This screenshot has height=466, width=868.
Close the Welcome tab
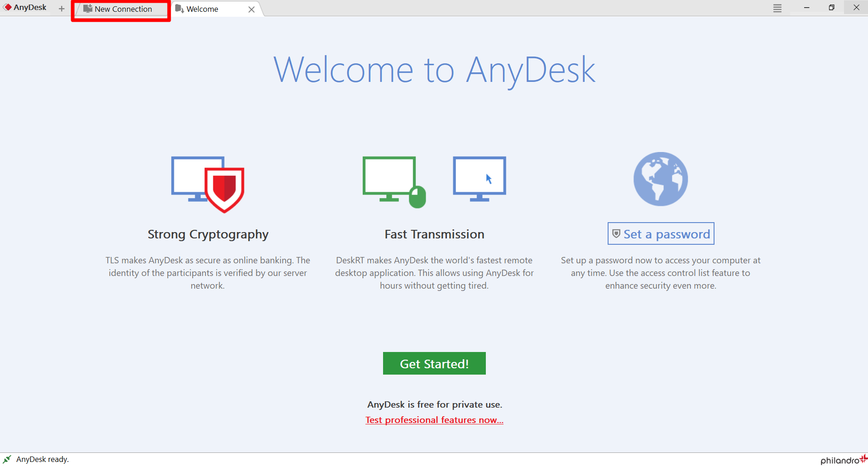[252, 10]
